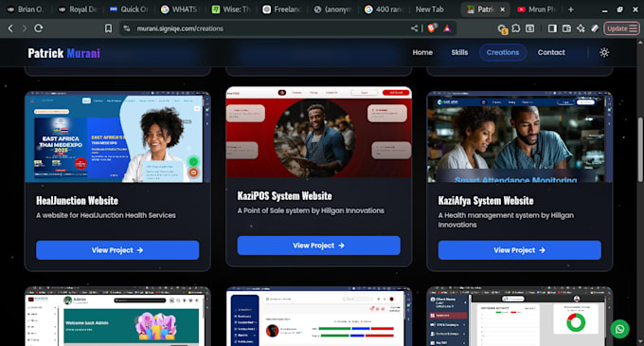Switch to the Brian O. tab
644x346 pixels.
coord(26,9)
